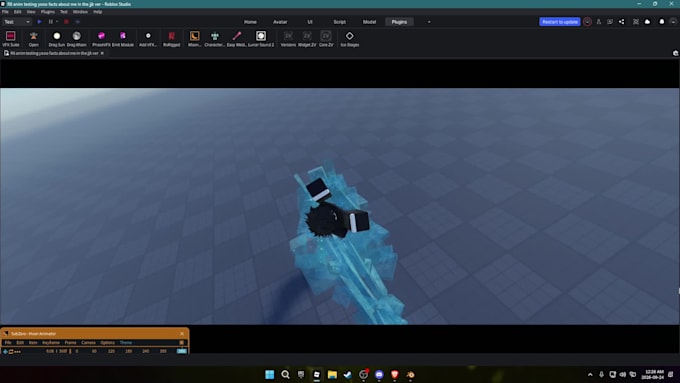Open the View menu in Studio

pos(31,12)
